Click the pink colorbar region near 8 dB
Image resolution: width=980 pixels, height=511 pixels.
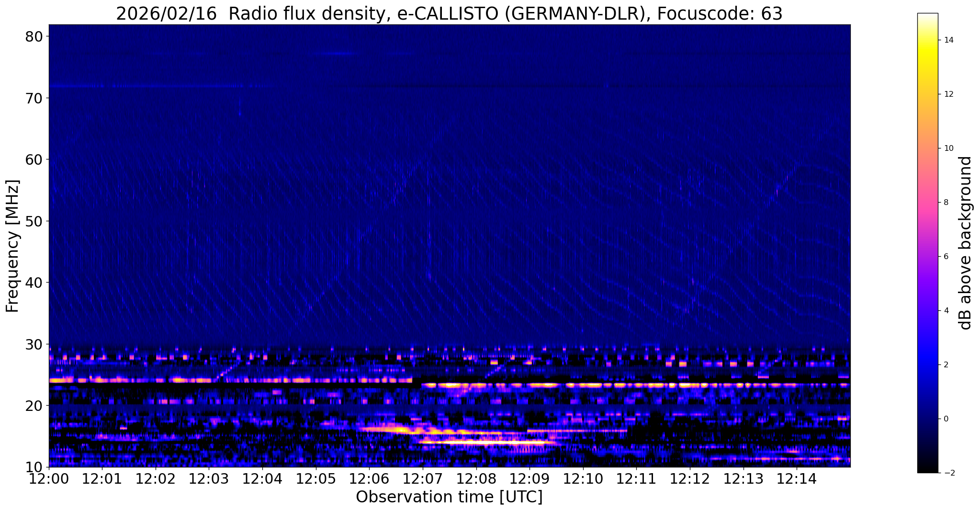(x=927, y=203)
